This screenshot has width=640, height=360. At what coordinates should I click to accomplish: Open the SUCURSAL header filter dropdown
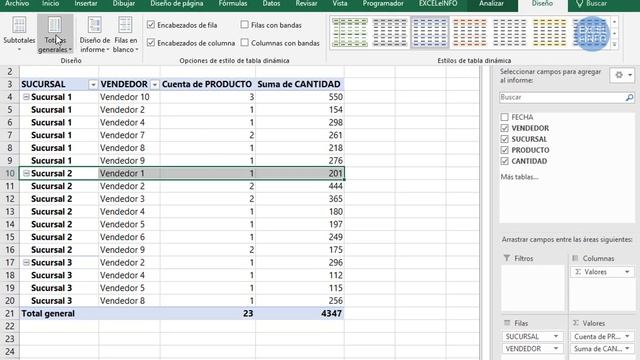click(93, 84)
